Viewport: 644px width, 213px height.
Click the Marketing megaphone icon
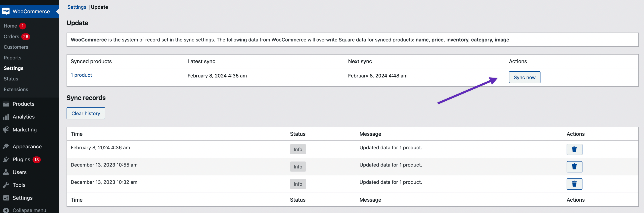[x=6, y=130]
